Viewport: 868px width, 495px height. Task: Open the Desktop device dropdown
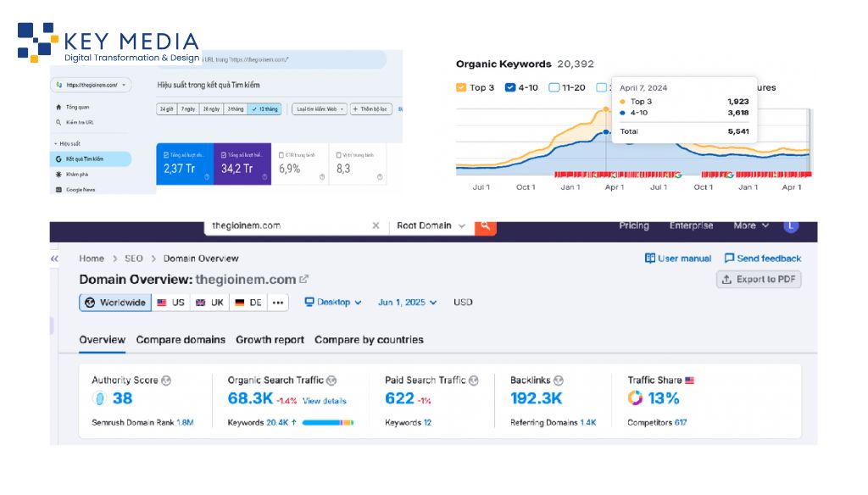(332, 303)
